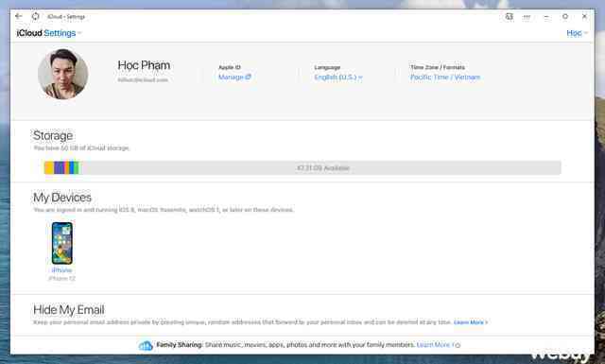The height and width of the screenshot is (364, 605).
Task: Click the Hoc Pham account name
Action: tap(144, 65)
